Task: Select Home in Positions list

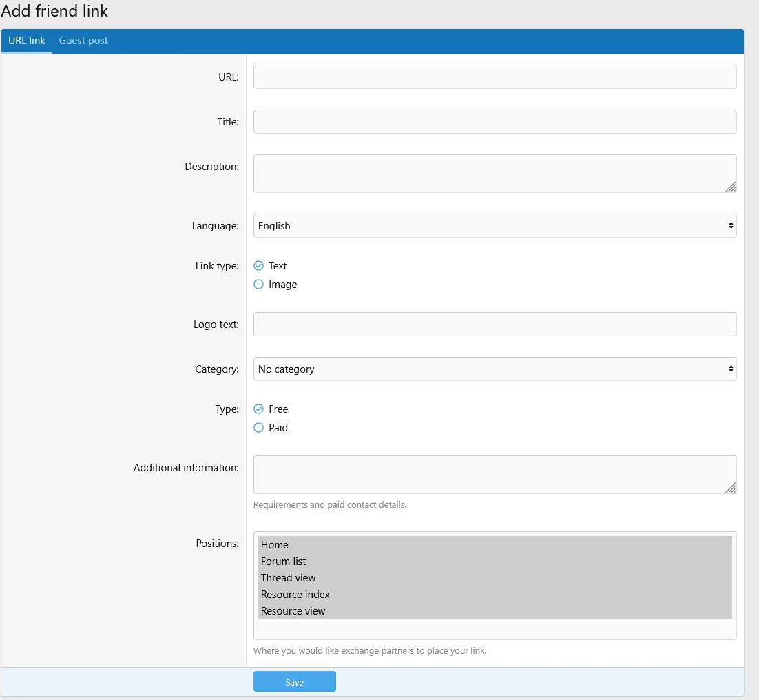Action: [x=495, y=544]
